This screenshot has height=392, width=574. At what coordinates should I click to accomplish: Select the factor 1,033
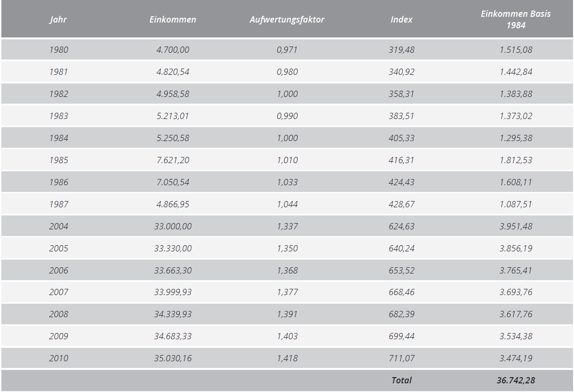(x=287, y=182)
